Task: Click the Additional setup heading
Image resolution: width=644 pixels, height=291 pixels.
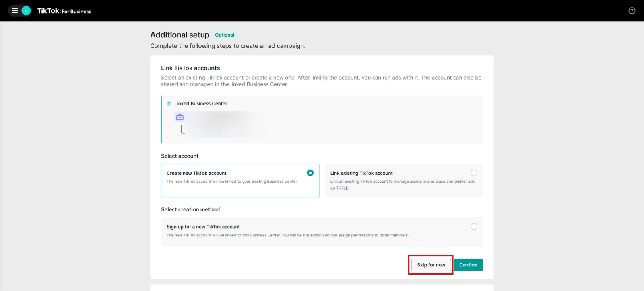Action: click(x=180, y=35)
